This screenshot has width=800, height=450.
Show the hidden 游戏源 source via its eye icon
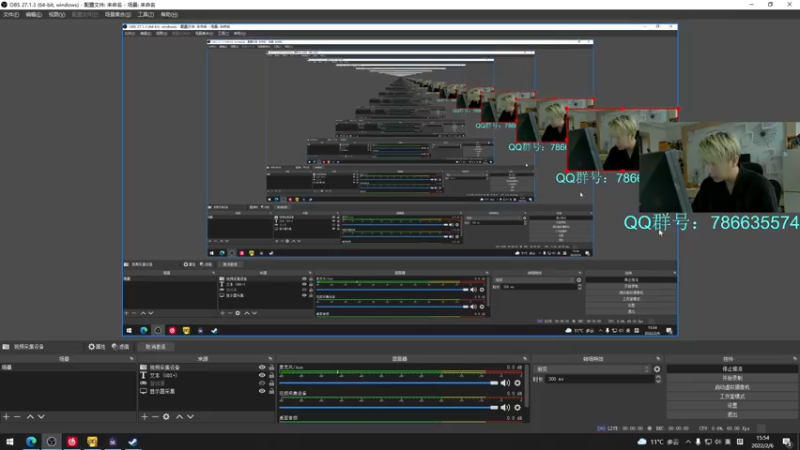pos(262,383)
